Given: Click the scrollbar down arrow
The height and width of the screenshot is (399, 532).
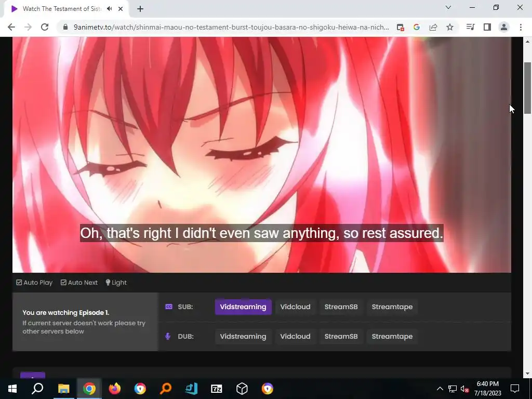Looking at the screenshot, I should [527, 374].
